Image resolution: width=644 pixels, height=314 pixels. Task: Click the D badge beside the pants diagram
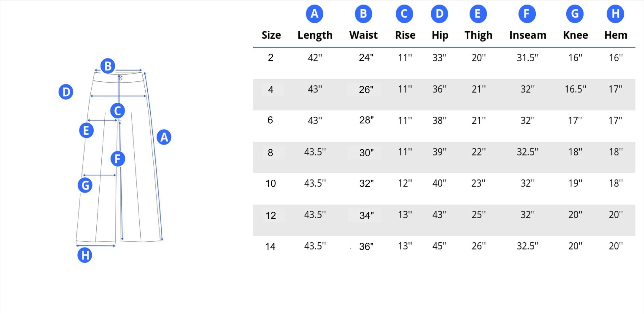pyautogui.click(x=66, y=92)
